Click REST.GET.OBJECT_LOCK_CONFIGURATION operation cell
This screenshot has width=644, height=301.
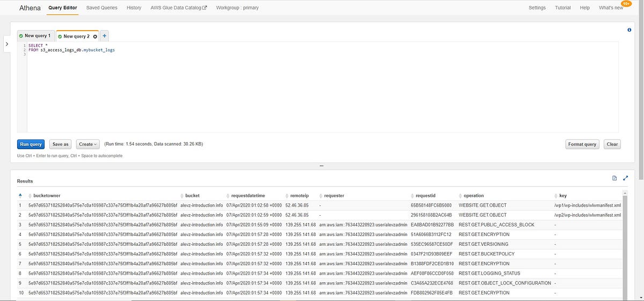[x=504, y=283]
